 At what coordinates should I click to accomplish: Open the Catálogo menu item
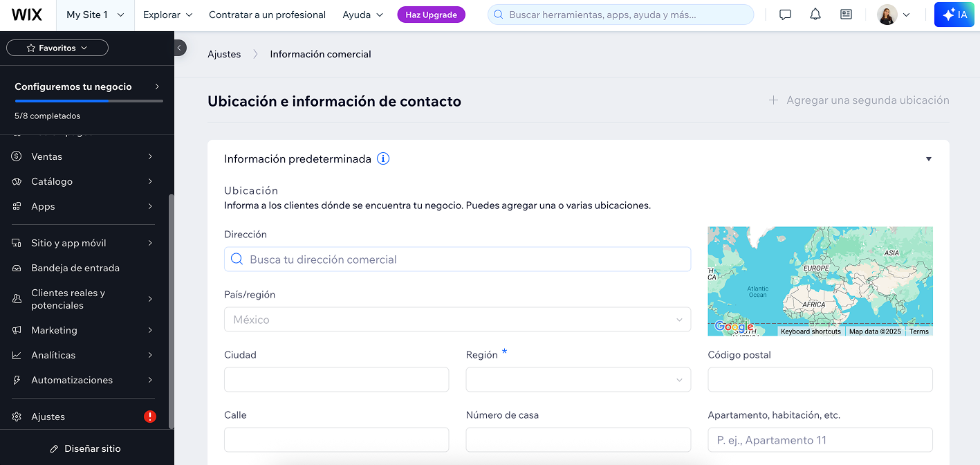[83, 181]
